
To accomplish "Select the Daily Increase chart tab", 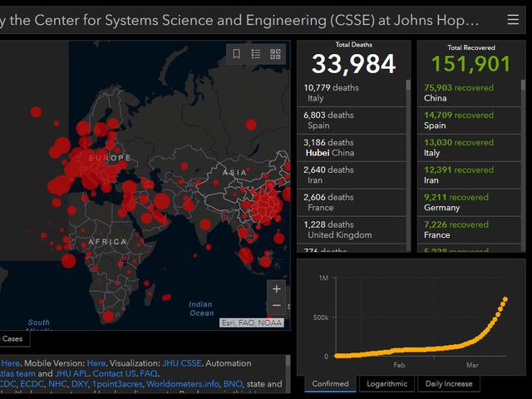I will [448, 383].
